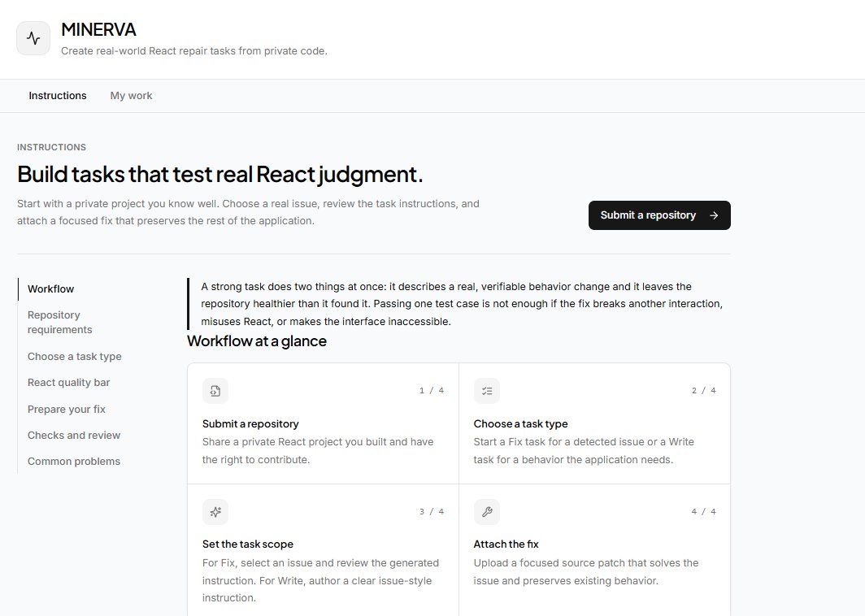Click the description For Fix, select an issue
Viewport: 865px width, 616px height.
click(320, 580)
